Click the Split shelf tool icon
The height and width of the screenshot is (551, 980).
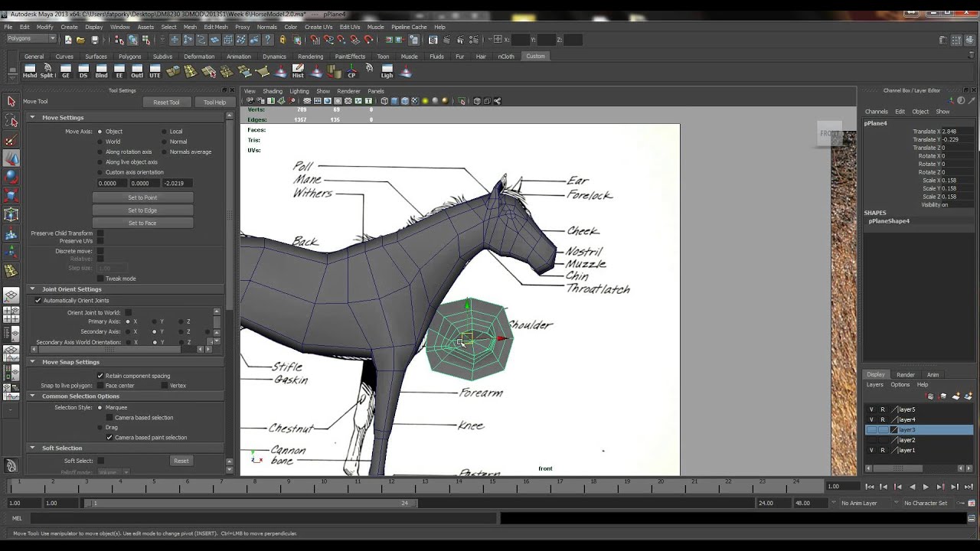click(x=47, y=71)
